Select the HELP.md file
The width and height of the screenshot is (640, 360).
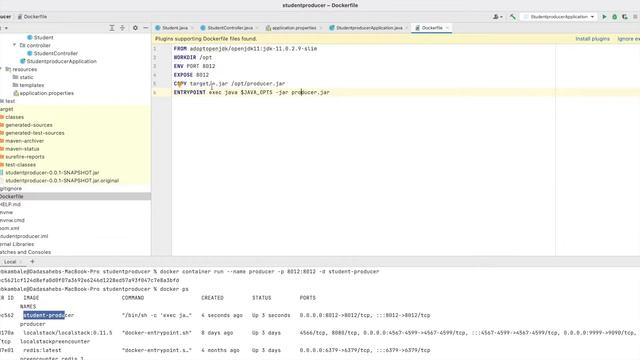[x=10, y=204]
